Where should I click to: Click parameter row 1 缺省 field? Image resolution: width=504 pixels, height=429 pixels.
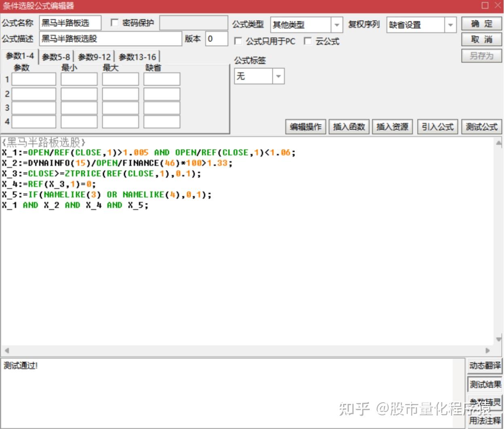coord(162,79)
